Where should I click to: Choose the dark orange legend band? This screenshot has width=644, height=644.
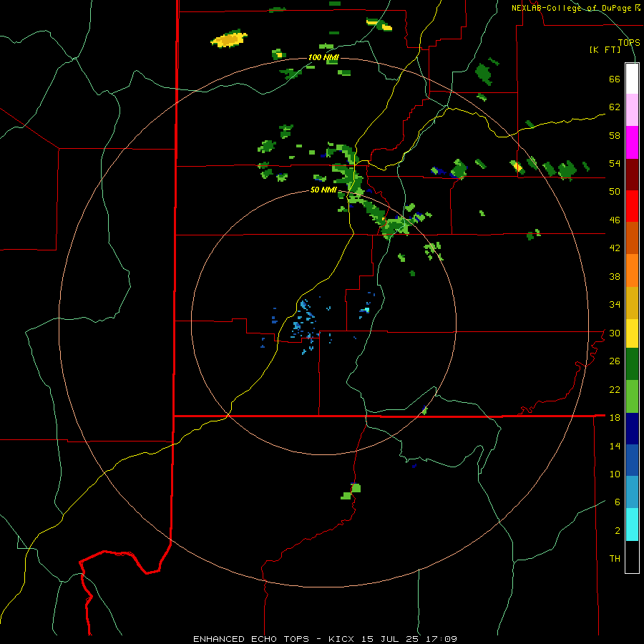tap(632, 238)
